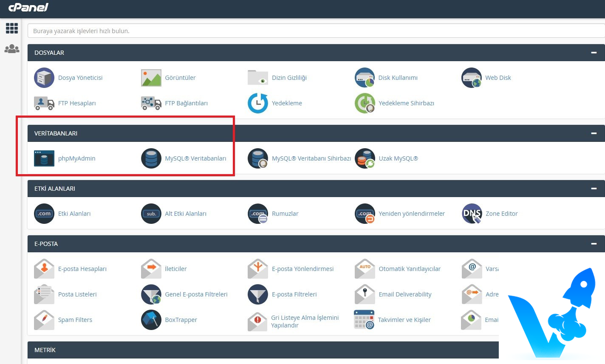This screenshot has height=364, width=605.
Task: Click the BoxTrapper text link
Action: (x=181, y=320)
